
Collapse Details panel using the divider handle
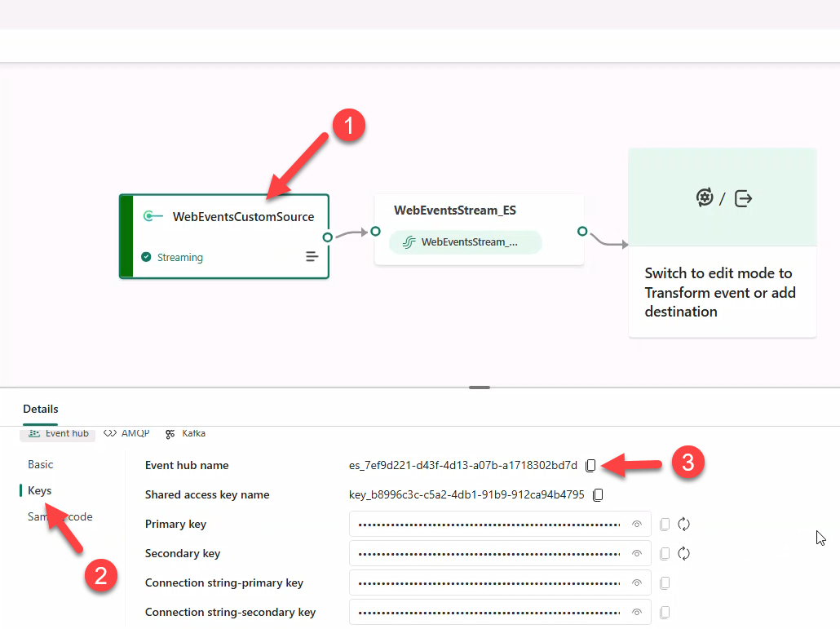click(480, 388)
